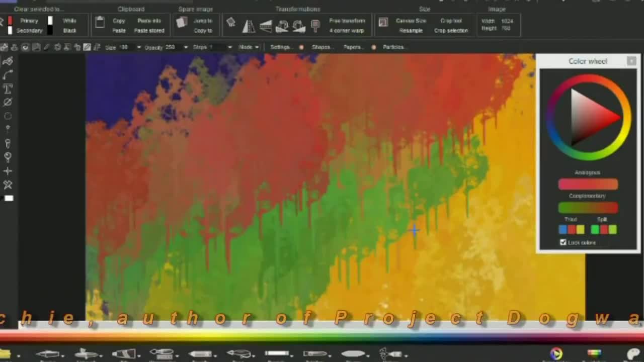Click the crop icon beside Canvas Size

coord(383,23)
